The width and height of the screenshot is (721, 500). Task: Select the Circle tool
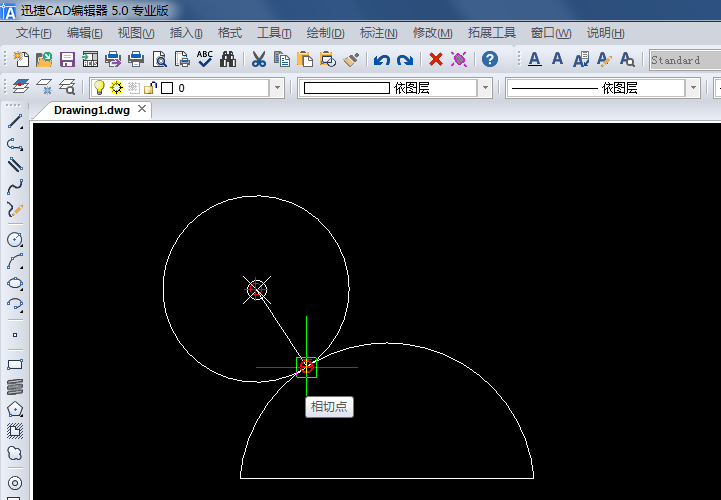15,240
